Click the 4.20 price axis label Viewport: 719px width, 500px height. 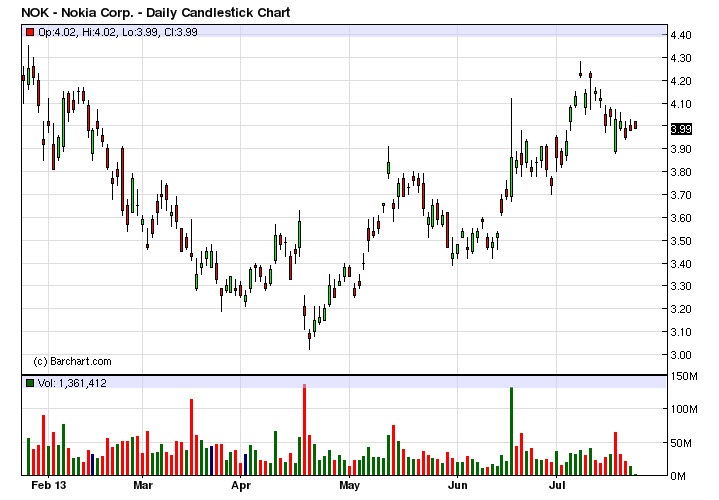coord(680,81)
